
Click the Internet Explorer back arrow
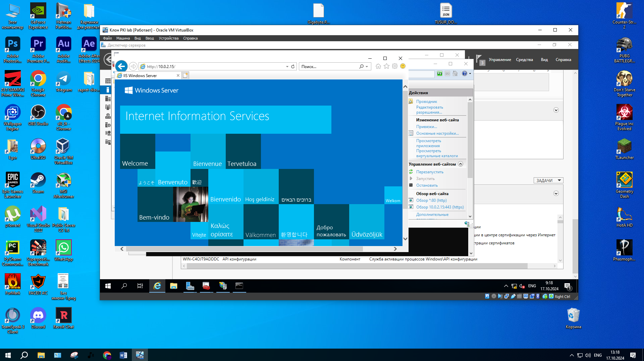tap(121, 66)
